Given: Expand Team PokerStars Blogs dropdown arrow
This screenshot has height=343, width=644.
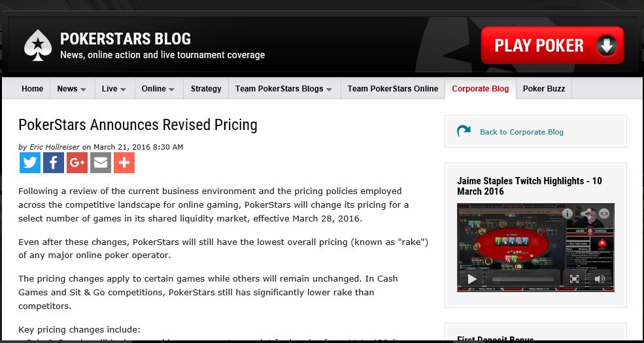Looking at the screenshot, I should pyautogui.click(x=329, y=90).
